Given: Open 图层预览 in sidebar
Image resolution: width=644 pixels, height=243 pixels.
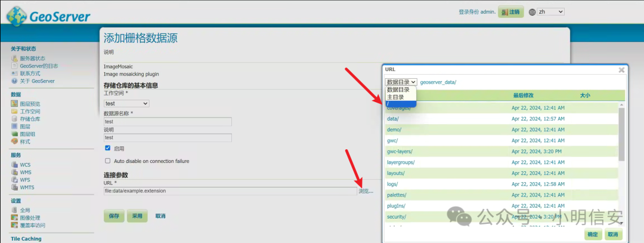Looking at the screenshot, I should [x=30, y=104].
